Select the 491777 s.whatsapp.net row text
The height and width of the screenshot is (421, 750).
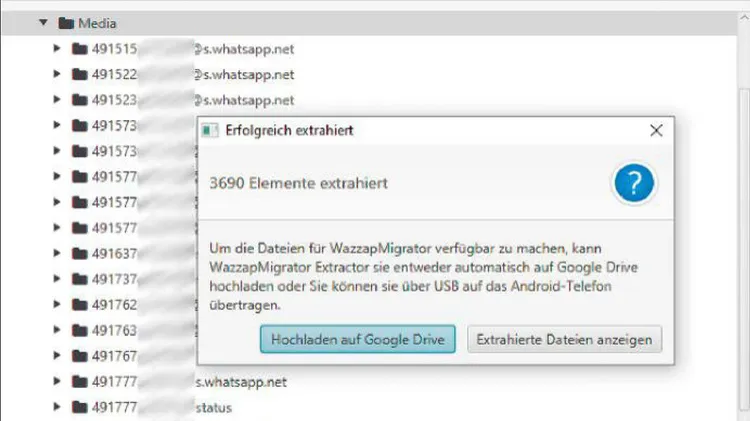click(189, 382)
